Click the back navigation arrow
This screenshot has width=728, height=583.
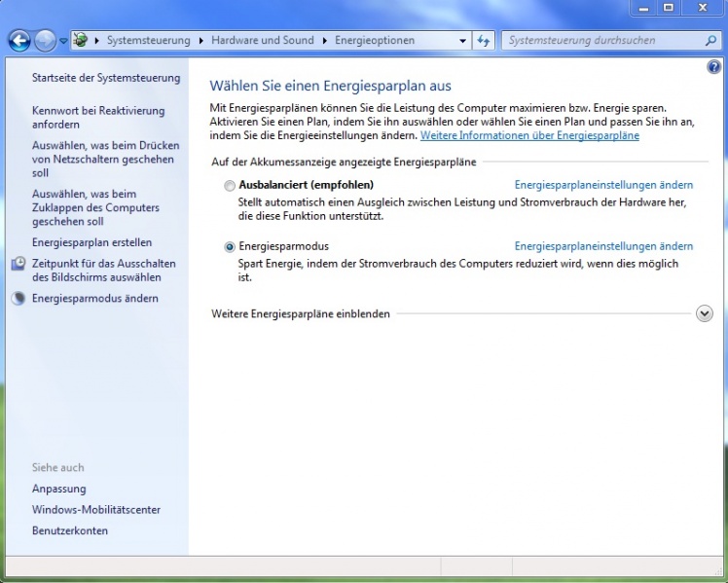pyautogui.click(x=19, y=41)
